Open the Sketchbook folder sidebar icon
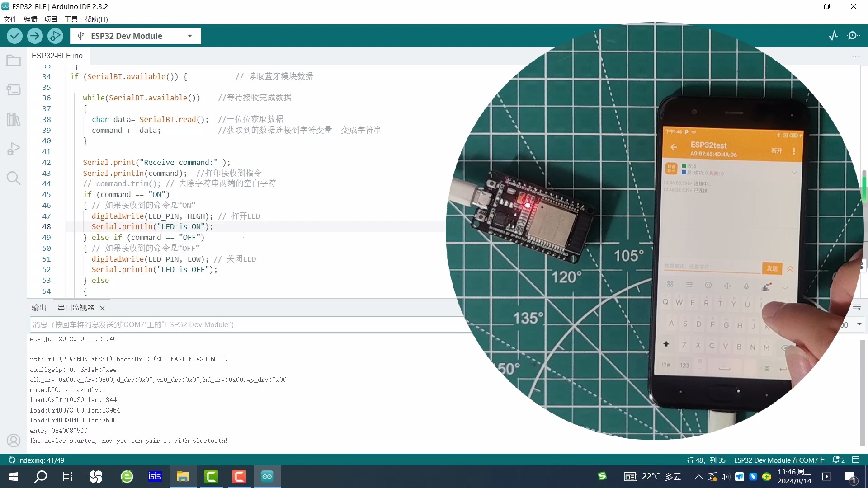The height and width of the screenshot is (488, 868). [x=13, y=60]
